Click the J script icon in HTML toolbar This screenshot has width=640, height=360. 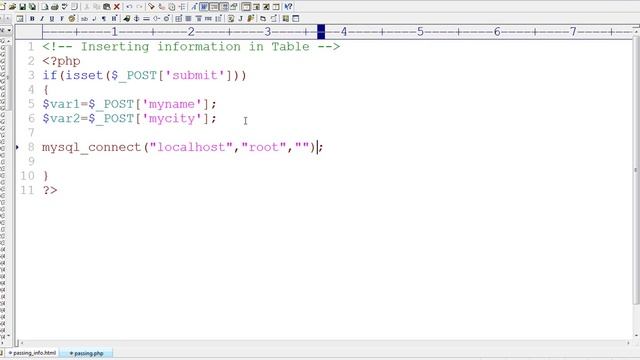click(240, 19)
